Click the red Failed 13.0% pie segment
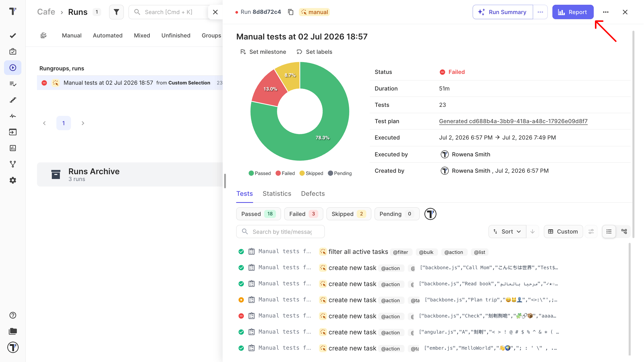This screenshot has height=362, width=644. (x=270, y=89)
